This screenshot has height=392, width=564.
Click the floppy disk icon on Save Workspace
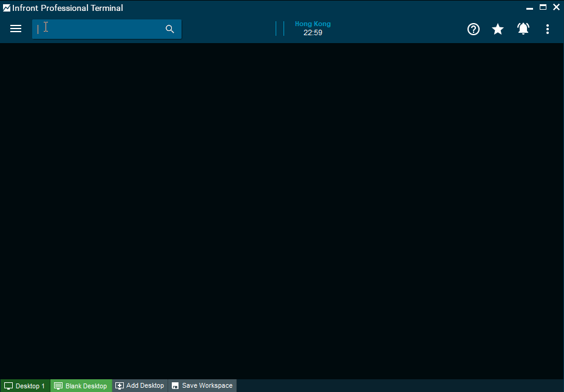pyautogui.click(x=175, y=386)
